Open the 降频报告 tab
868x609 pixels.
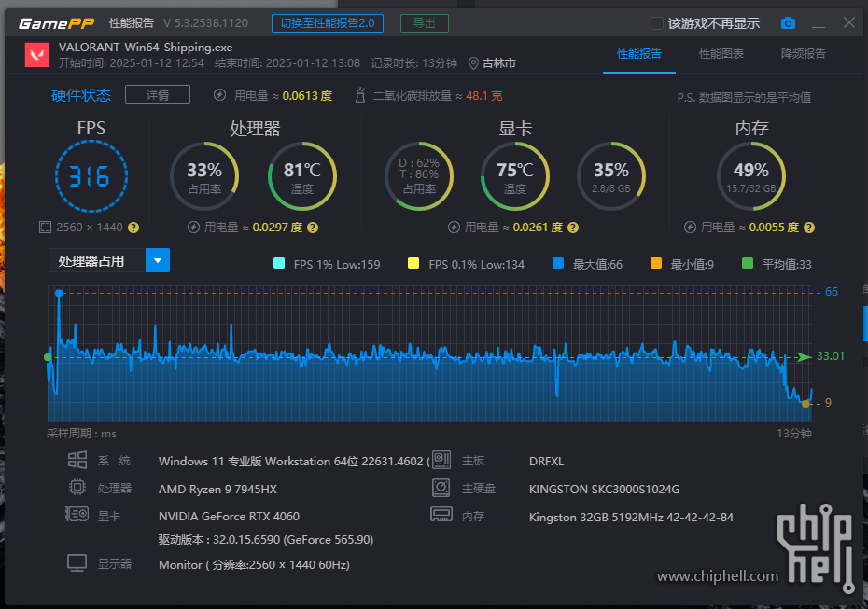click(803, 54)
